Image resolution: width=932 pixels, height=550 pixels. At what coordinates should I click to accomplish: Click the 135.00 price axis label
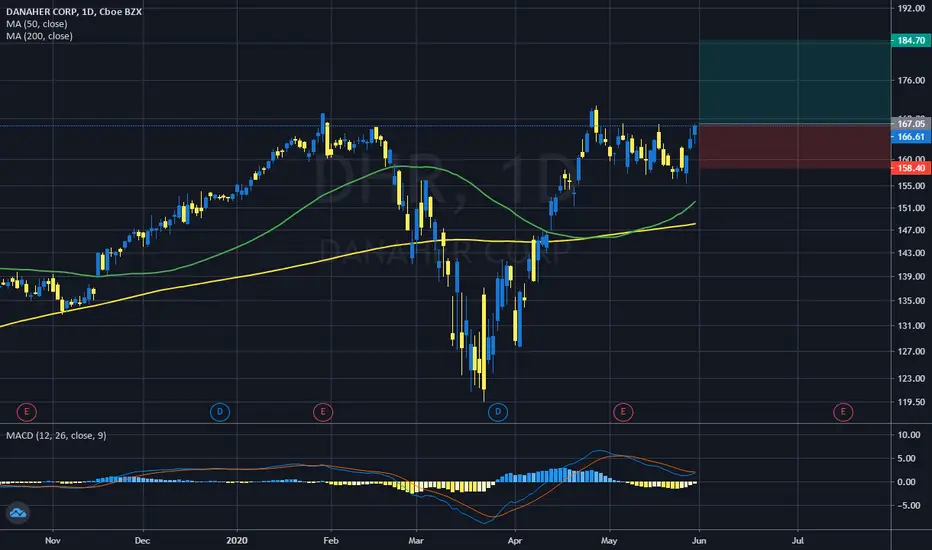point(911,300)
